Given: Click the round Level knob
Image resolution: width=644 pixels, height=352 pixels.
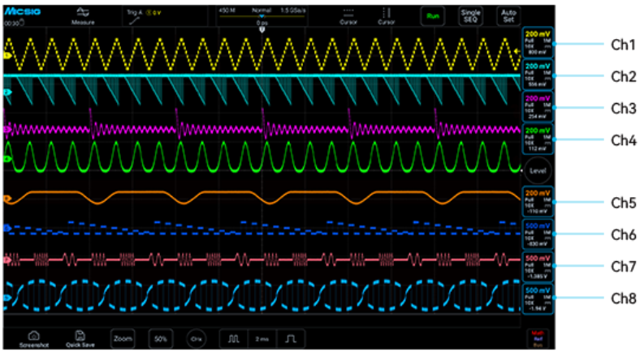Looking at the screenshot, I should (538, 170).
